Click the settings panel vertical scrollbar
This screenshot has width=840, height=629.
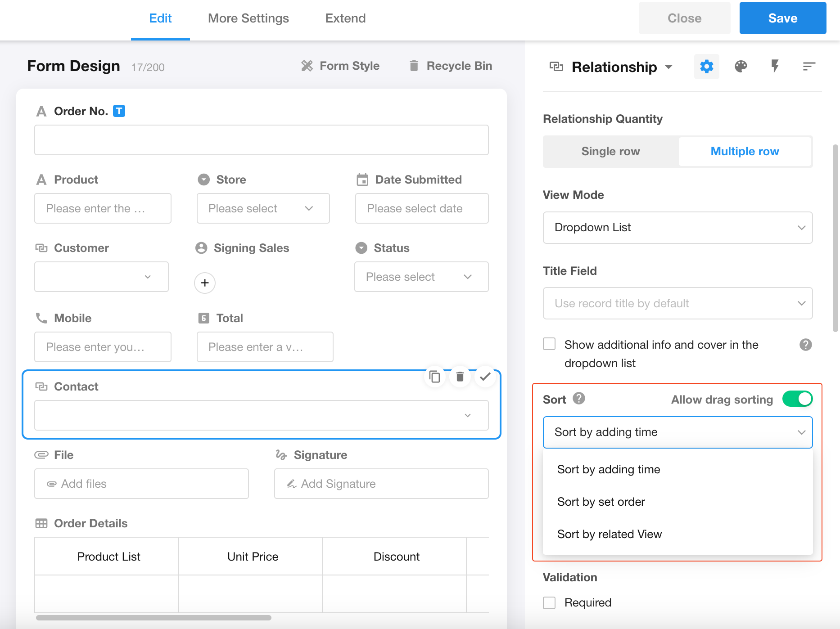coord(835,238)
